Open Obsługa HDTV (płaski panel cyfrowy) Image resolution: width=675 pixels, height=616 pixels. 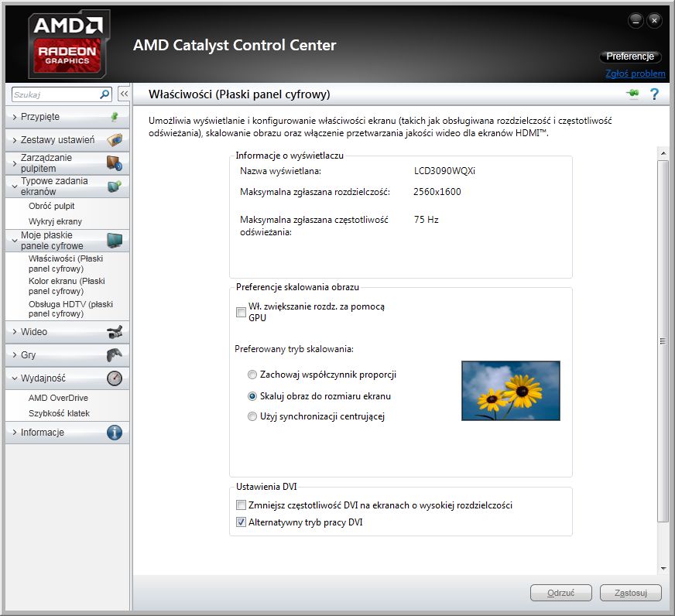coord(70,309)
